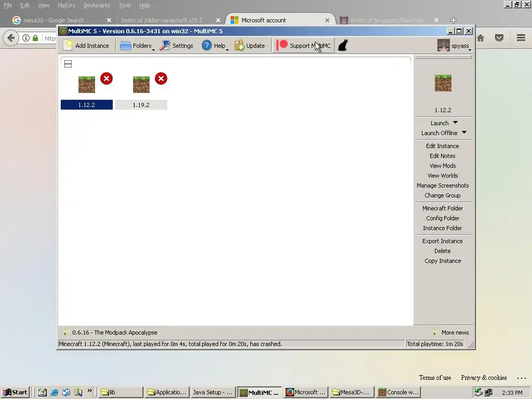
Task: Click the 1.19.2 instance label
Action: [x=141, y=105]
